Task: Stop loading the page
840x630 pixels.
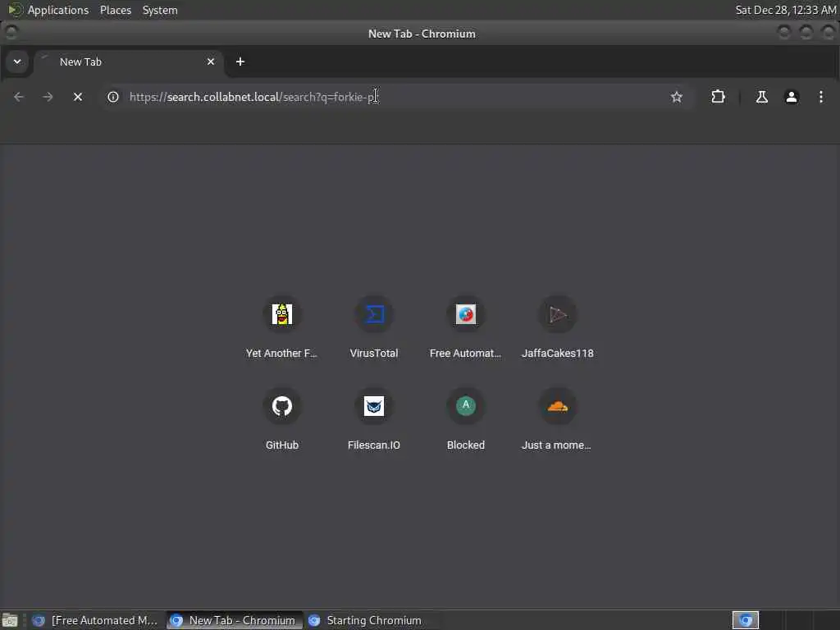Action: tap(78, 97)
